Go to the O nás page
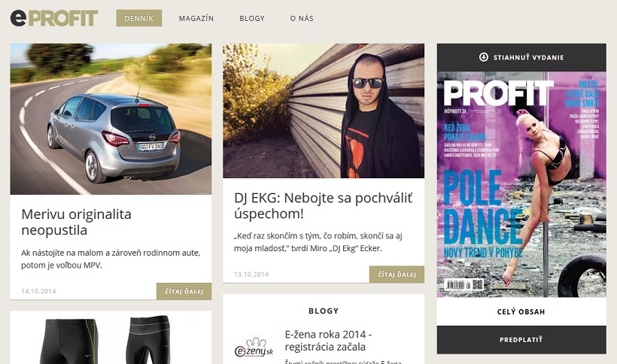The height and width of the screenshot is (364, 617). 302,19
